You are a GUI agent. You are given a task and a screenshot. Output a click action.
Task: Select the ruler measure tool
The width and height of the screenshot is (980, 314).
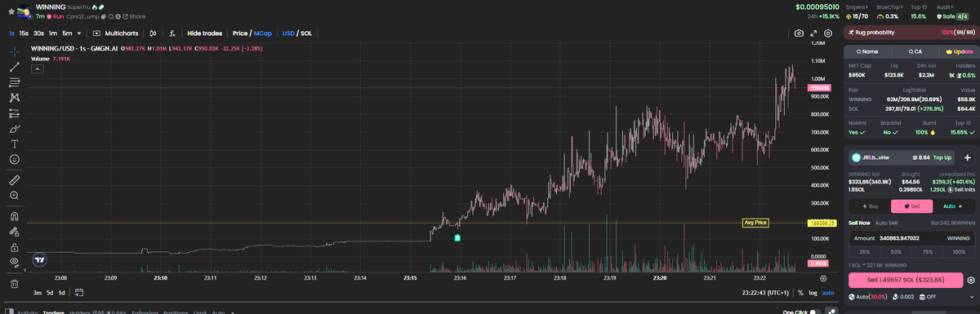[x=14, y=179]
